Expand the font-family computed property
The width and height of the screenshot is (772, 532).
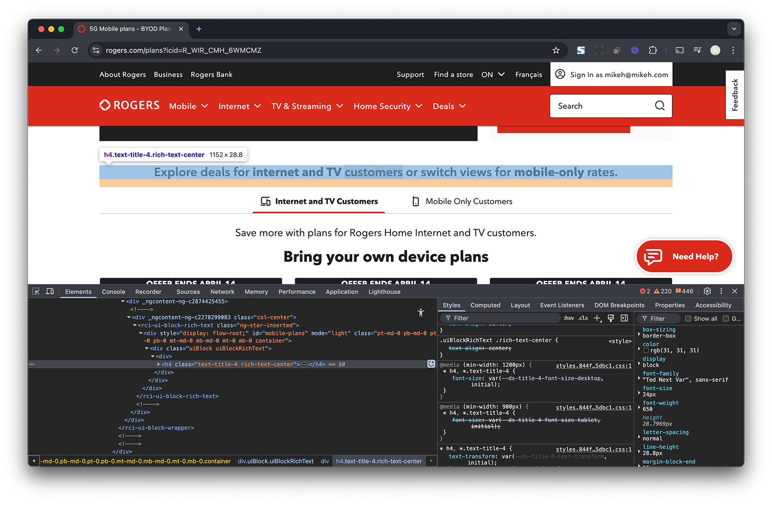(x=639, y=379)
